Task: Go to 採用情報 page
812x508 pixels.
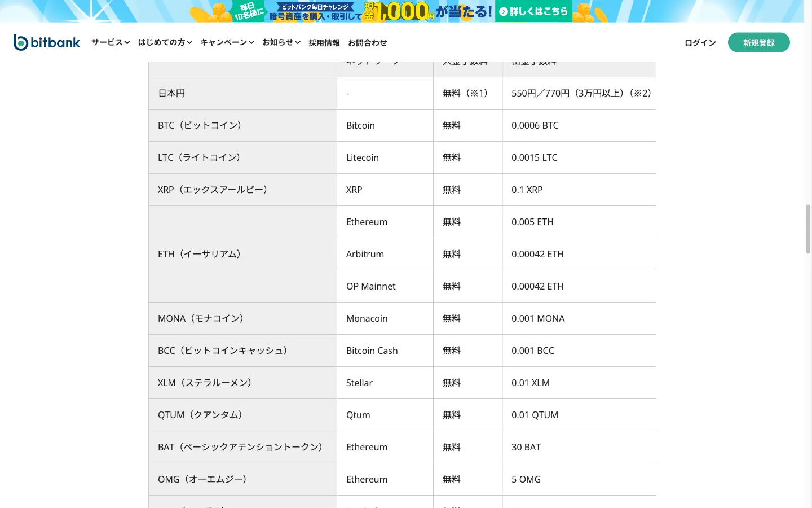Action: 324,43
